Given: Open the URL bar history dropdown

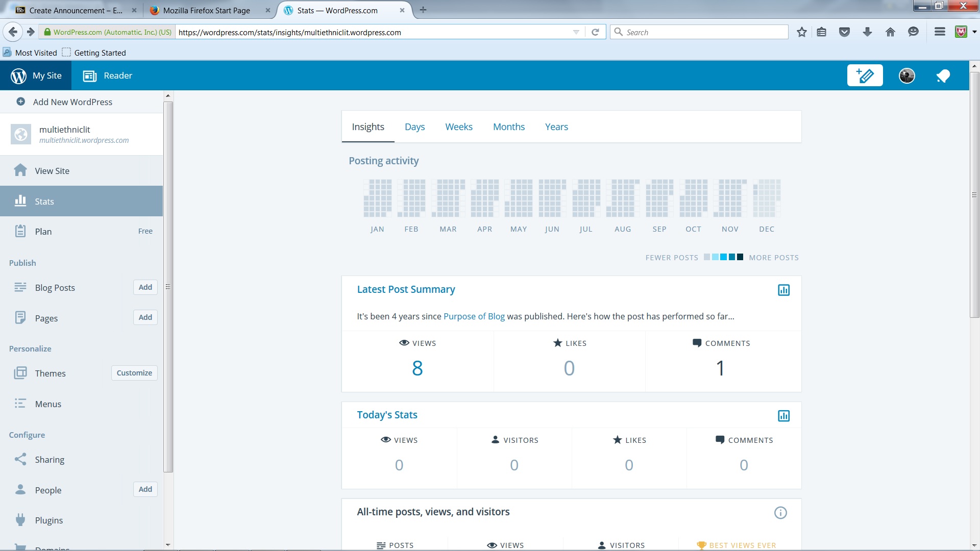Looking at the screenshot, I should pos(576,32).
